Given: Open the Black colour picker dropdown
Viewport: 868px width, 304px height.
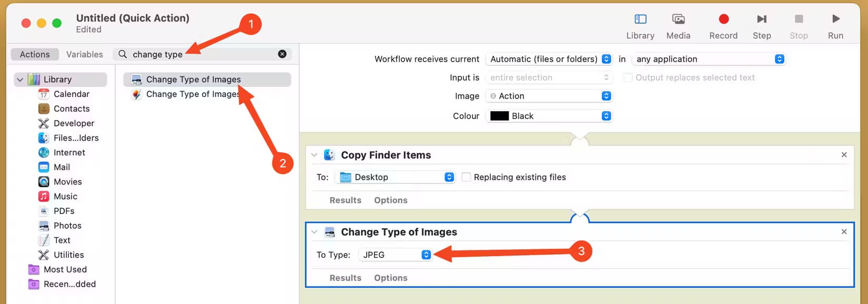Looking at the screenshot, I should pos(549,116).
